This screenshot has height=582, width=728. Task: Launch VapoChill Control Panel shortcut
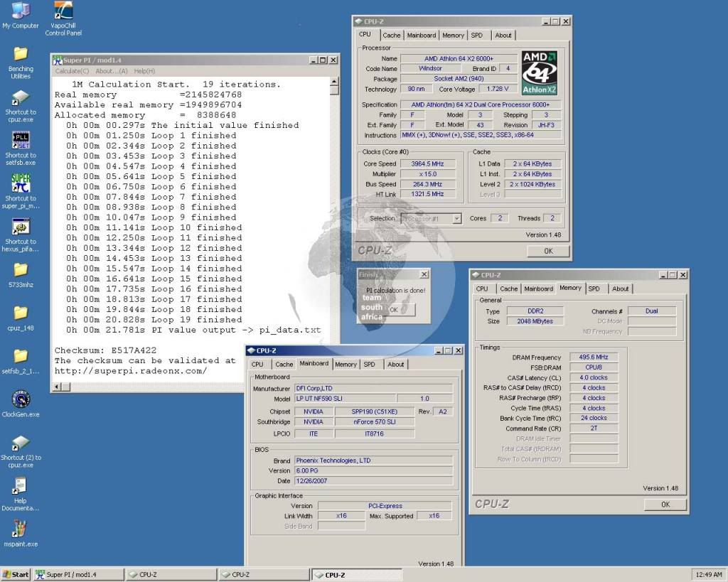(x=63, y=19)
